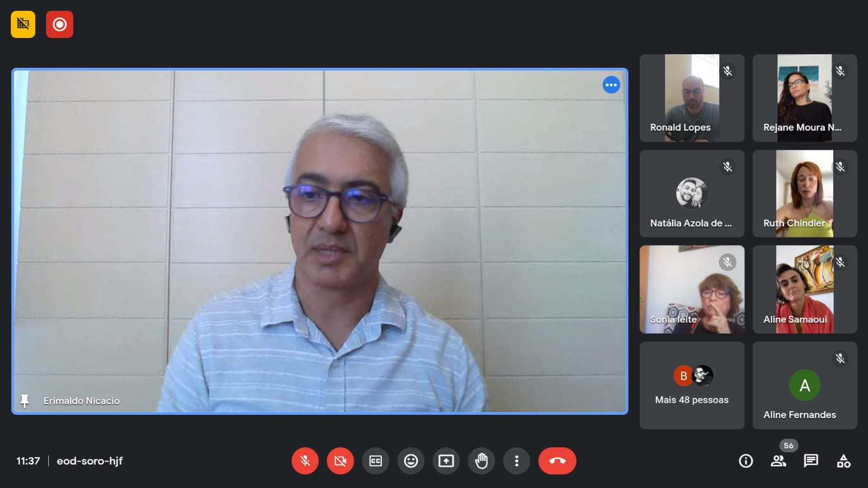Select Rejane Moura video tile

pos(805,98)
